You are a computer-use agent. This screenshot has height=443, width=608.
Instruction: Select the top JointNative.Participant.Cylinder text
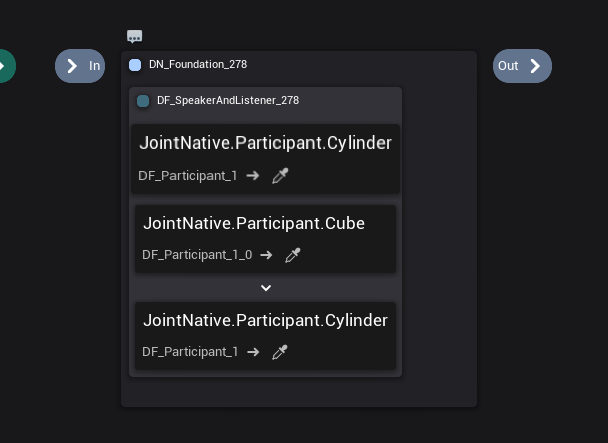pos(265,143)
